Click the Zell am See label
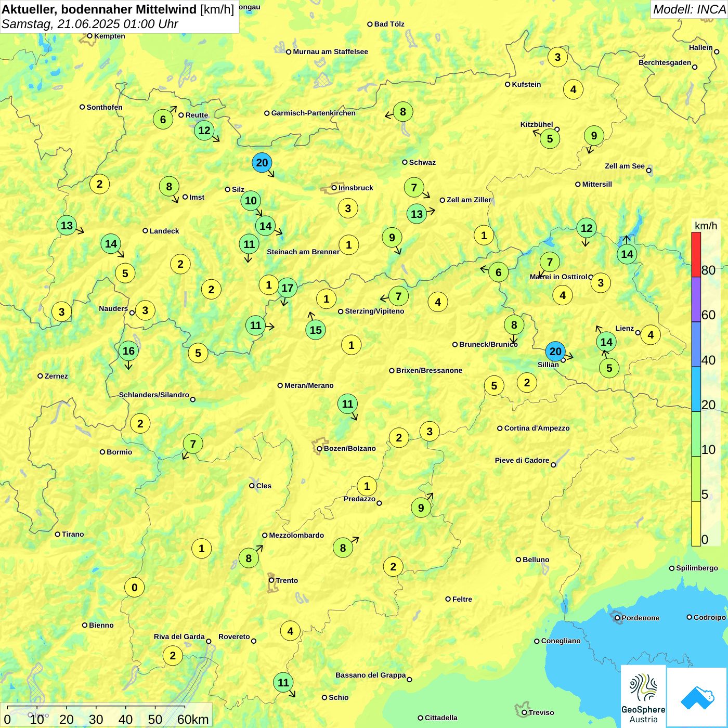Image resolution: width=728 pixels, height=728 pixels. (625, 166)
